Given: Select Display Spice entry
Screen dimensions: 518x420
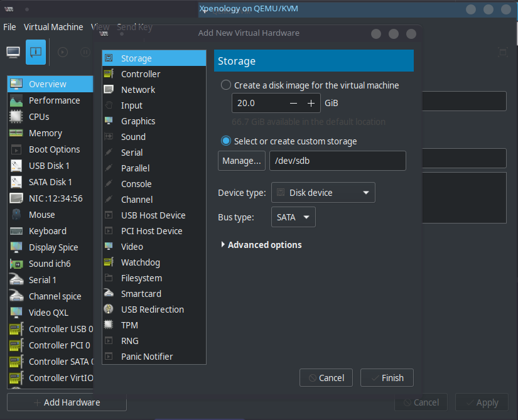Looking at the screenshot, I should [x=50, y=247].
